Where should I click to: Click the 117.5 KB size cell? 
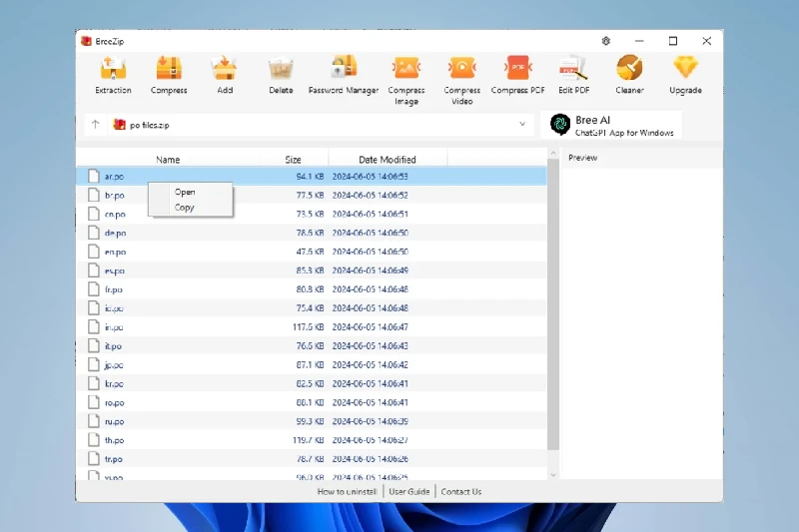pyautogui.click(x=308, y=326)
